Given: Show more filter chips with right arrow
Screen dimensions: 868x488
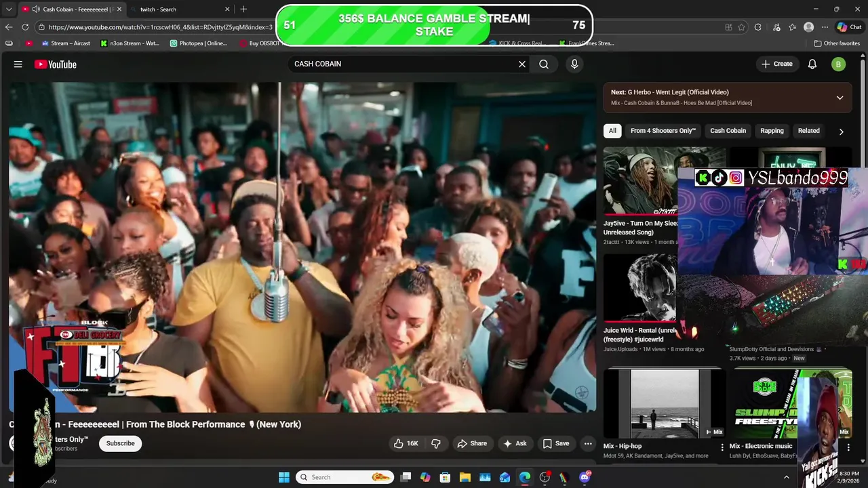Looking at the screenshot, I should [841, 131].
